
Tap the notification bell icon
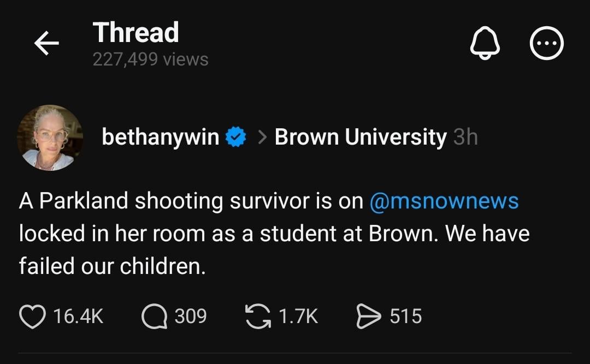click(484, 43)
